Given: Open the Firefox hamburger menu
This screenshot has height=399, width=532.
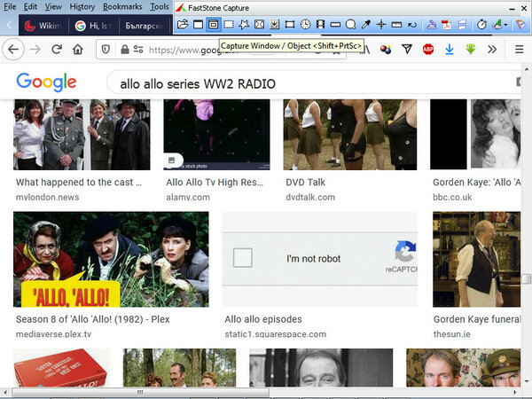Looking at the screenshot, I should coord(519,50).
